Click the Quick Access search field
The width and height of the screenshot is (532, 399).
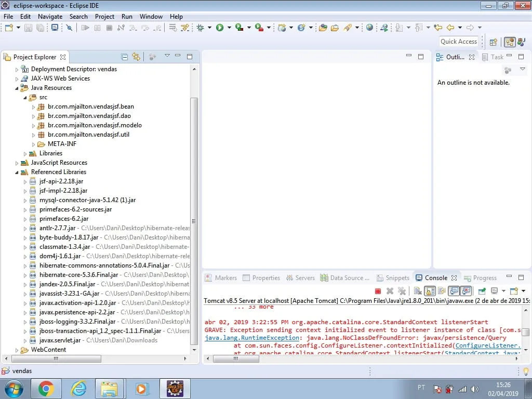[x=458, y=42]
